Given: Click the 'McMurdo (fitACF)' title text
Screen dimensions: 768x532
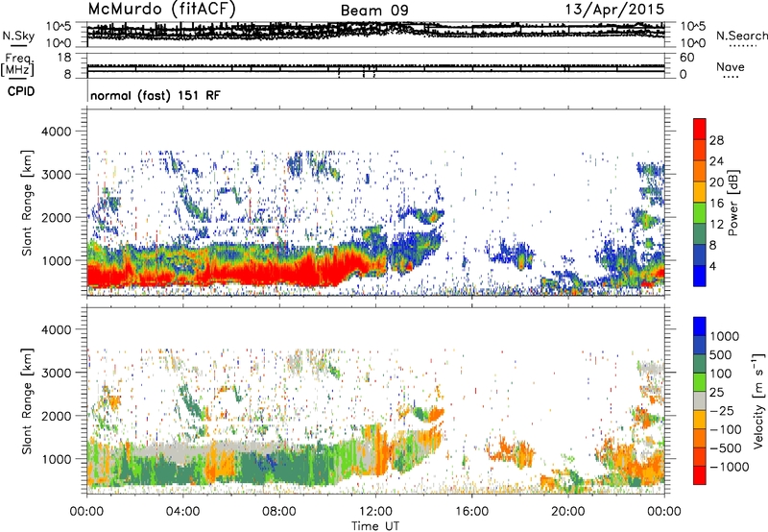Looking at the screenshot, I should click(x=162, y=10).
